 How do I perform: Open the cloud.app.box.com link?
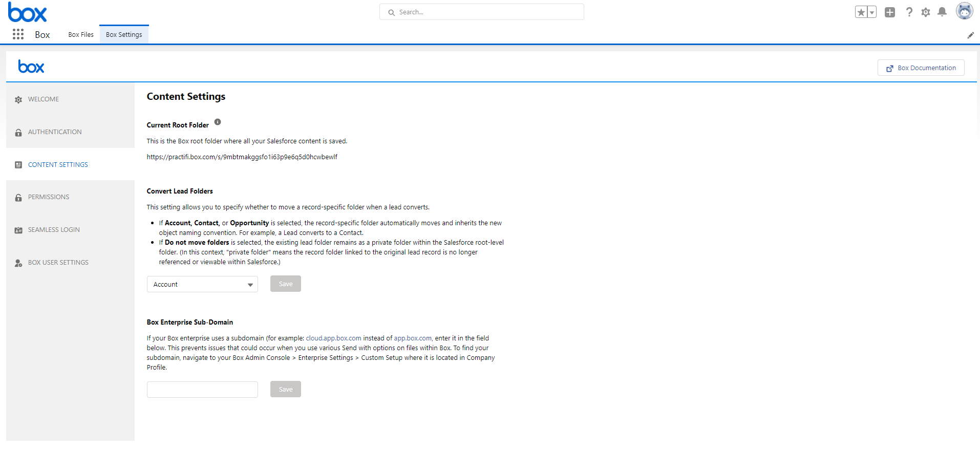click(x=334, y=338)
